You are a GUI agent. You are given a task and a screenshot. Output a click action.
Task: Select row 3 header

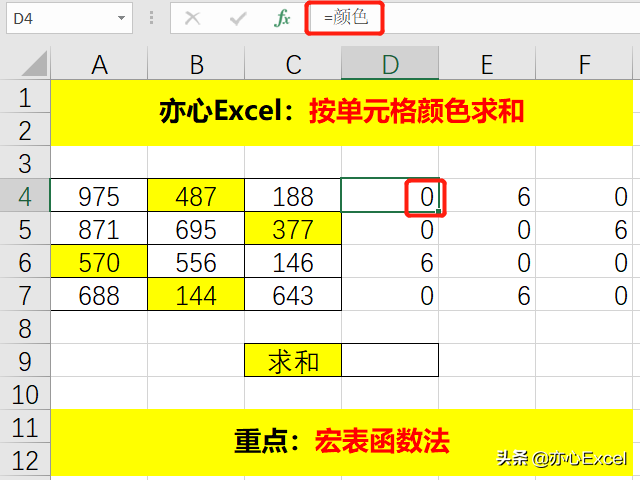[25, 162]
